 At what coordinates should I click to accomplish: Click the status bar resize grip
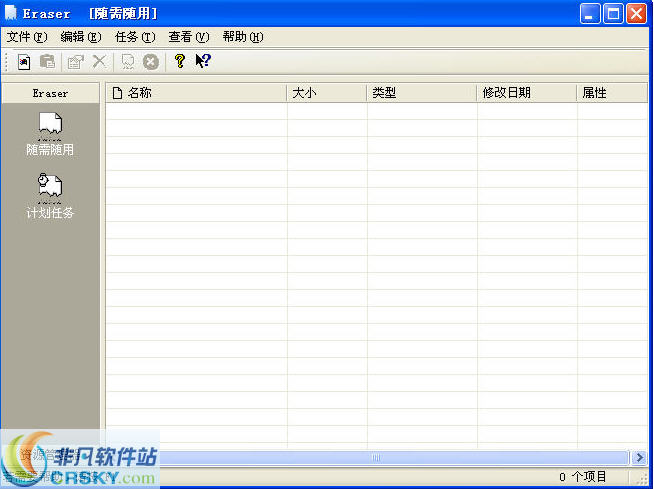(x=642, y=478)
